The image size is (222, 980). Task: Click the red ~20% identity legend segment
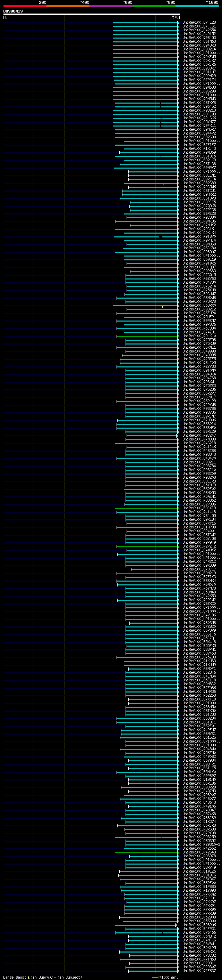25,6
